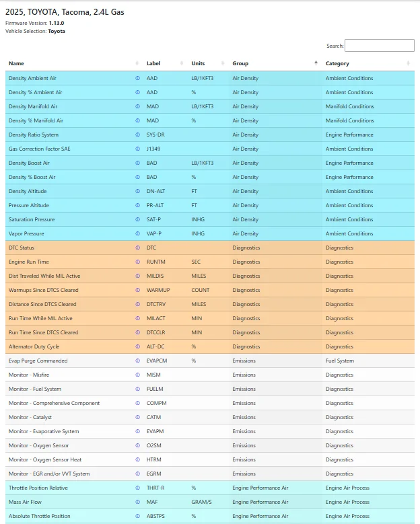Select the 'MILACT' label cell
This screenshot has height=524, width=420.
pyautogui.click(x=165, y=318)
